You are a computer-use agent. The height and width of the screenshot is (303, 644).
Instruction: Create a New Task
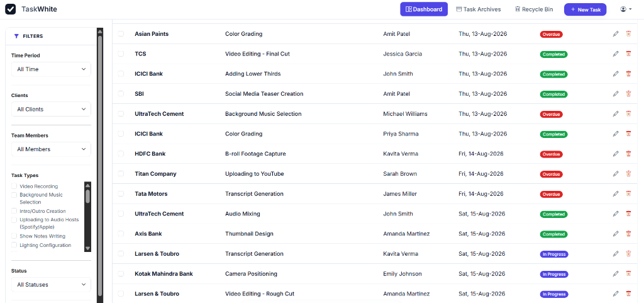point(586,9)
